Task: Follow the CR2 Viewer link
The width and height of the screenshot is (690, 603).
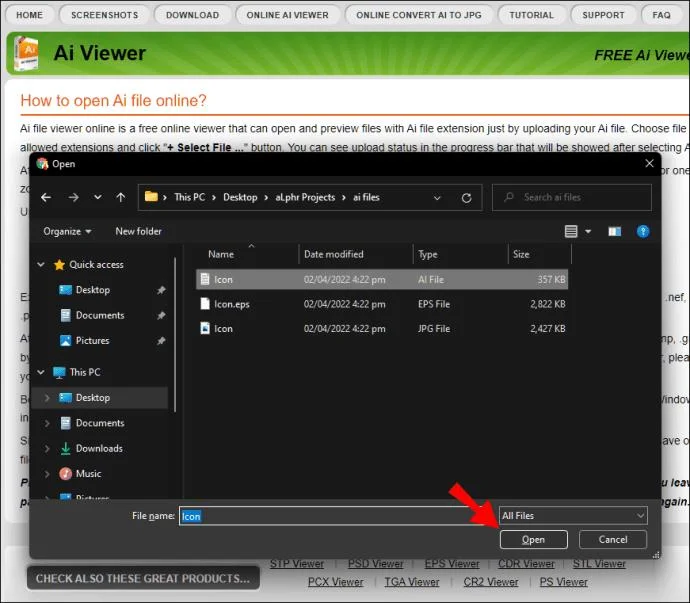Action: pos(491,582)
